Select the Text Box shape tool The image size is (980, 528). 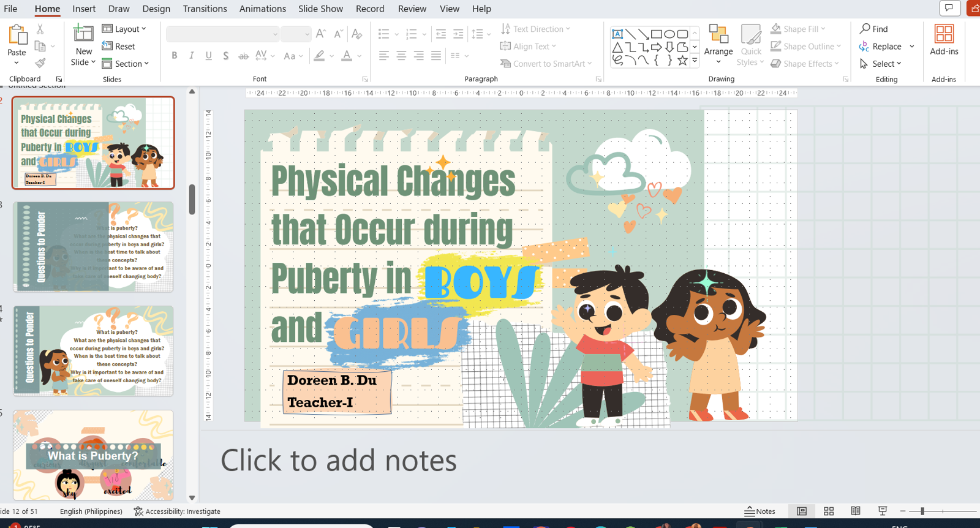pyautogui.click(x=617, y=34)
